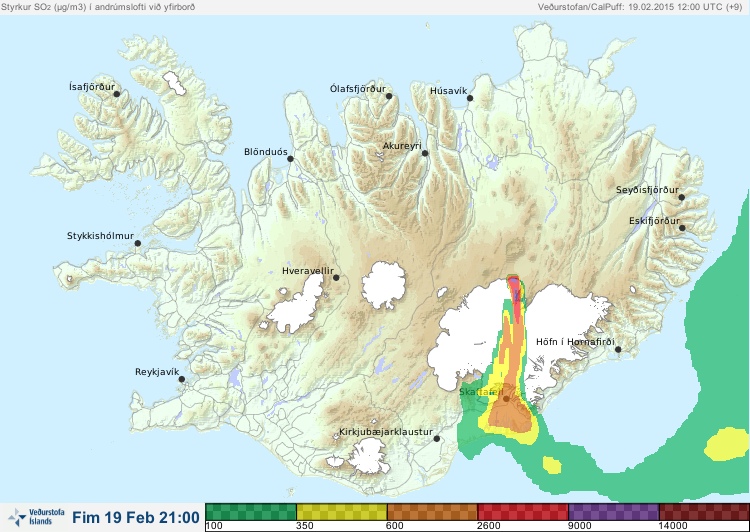This screenshot has height=532, width=750.
Task: Click the Stykkishólmur location dot
Action: click(138, 244)
